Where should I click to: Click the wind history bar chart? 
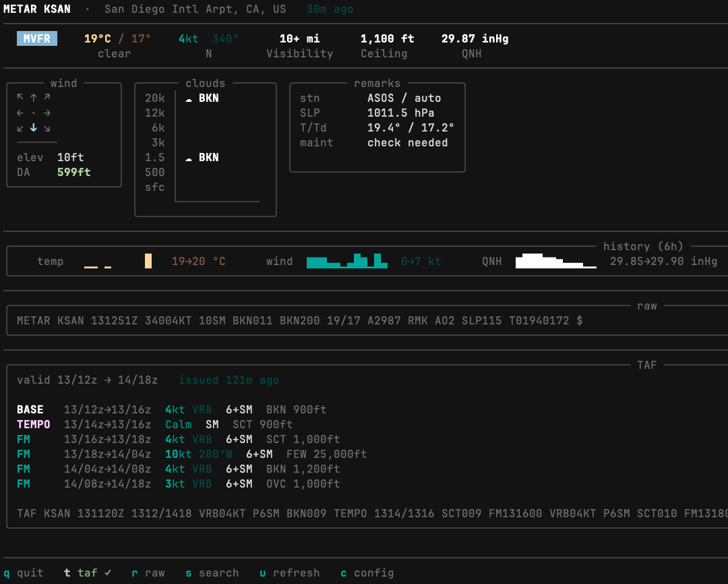[x=347, y=261]
